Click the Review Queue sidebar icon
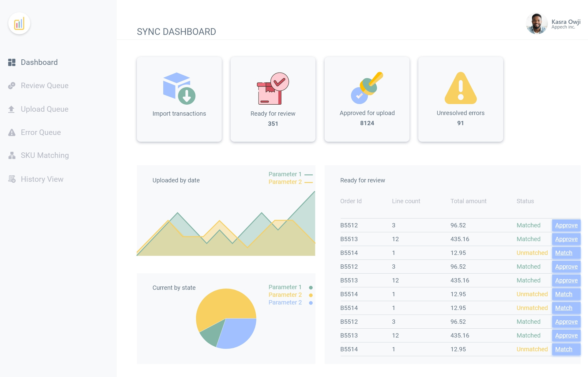Viewport: 588px width, 377px height. pos(12,86)
